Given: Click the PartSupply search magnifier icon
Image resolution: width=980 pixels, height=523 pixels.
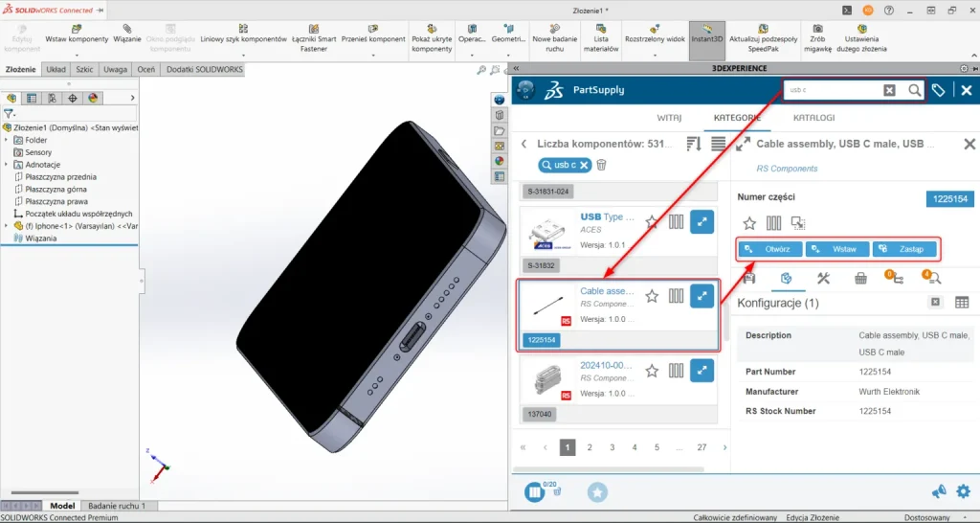Looking at the screenshot, I should click(914, 90).
